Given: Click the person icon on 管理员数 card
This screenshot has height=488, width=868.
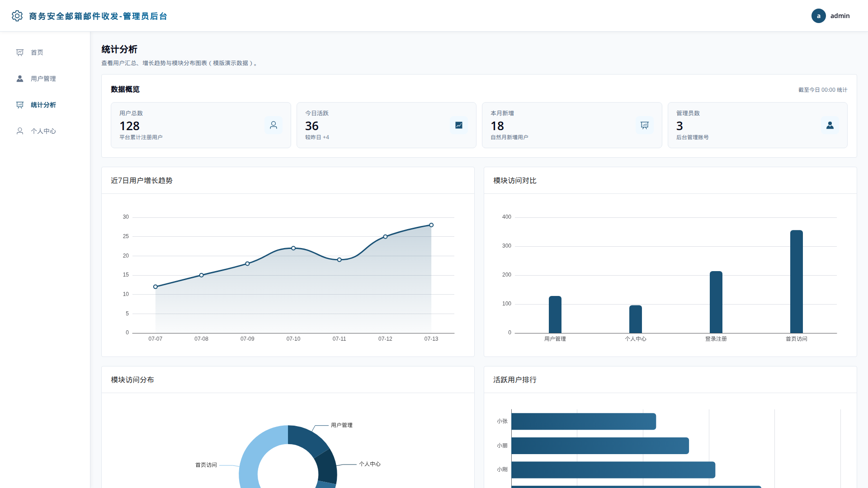Looking at the screenshot, I should click(x=830, y=125).
